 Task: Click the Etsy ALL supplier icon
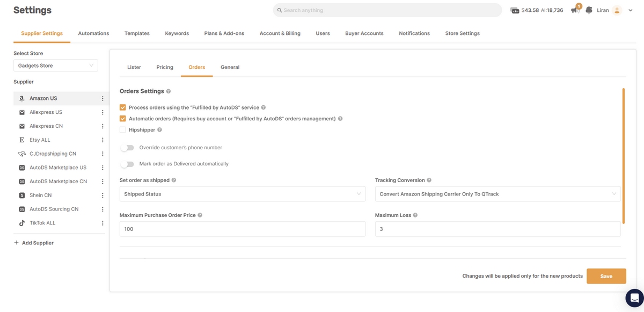[x=21, y=140]
